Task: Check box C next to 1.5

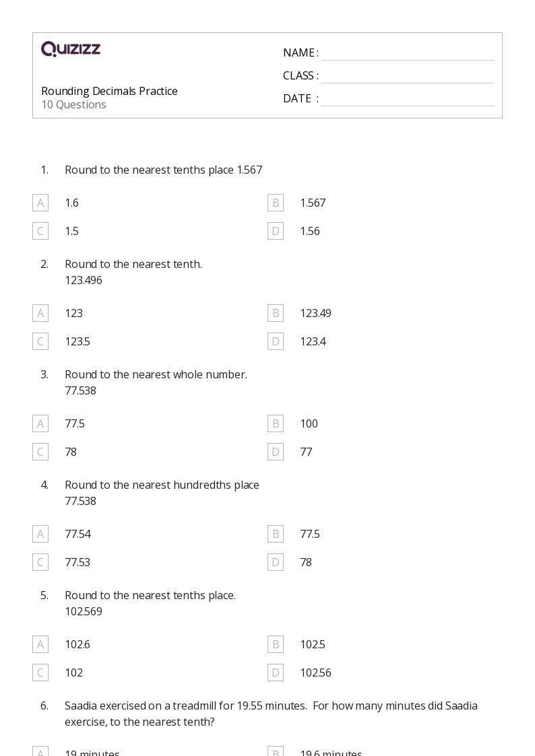Action: (x=40, y=232)
